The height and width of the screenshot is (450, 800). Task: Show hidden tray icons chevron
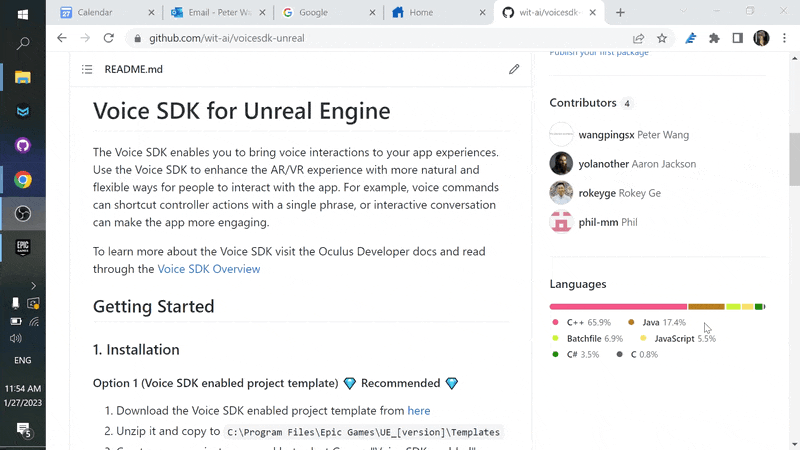point(34,286)
